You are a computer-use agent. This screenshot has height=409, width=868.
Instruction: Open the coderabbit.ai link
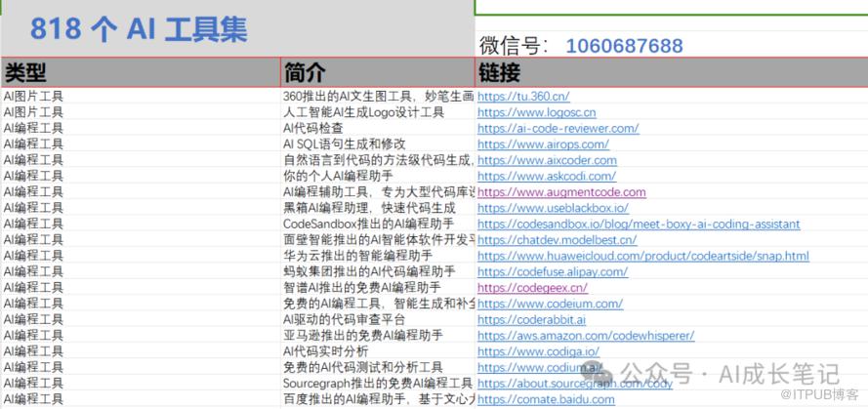[x=531, y=320]
